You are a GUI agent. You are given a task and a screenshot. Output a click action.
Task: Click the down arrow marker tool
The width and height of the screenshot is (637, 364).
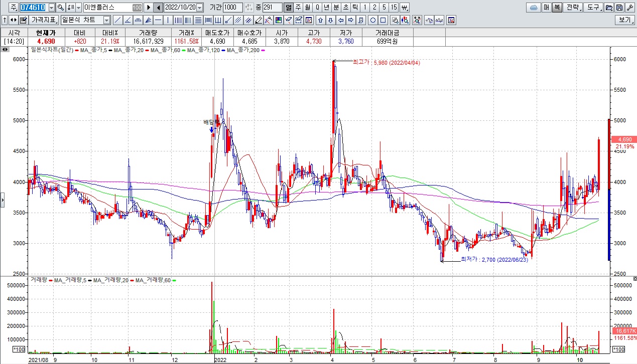(331, 20)
